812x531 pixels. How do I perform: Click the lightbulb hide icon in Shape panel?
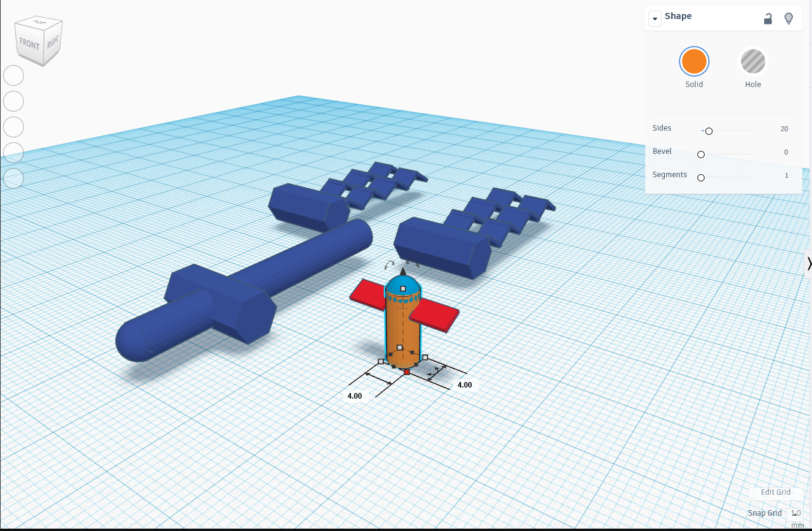(x=789, y=18)
